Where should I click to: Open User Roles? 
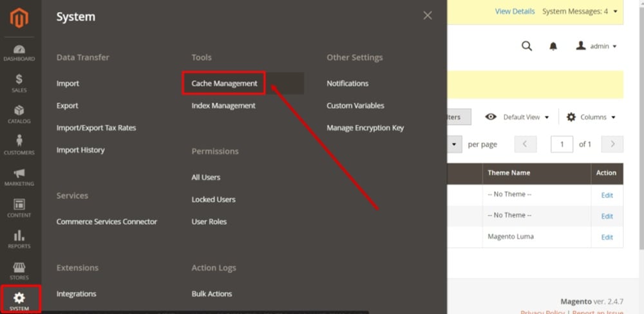point(209,221)
